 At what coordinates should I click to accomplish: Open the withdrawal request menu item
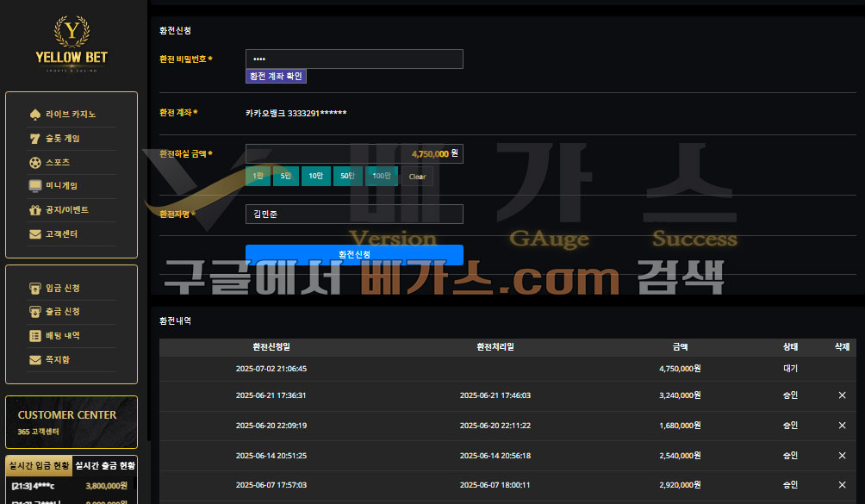click(62, 312)
